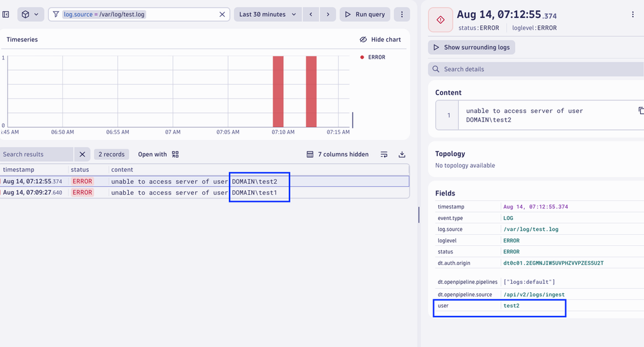Go to next timeframe arrow
This screenshot has width=644, height=347.
[327, 14]
